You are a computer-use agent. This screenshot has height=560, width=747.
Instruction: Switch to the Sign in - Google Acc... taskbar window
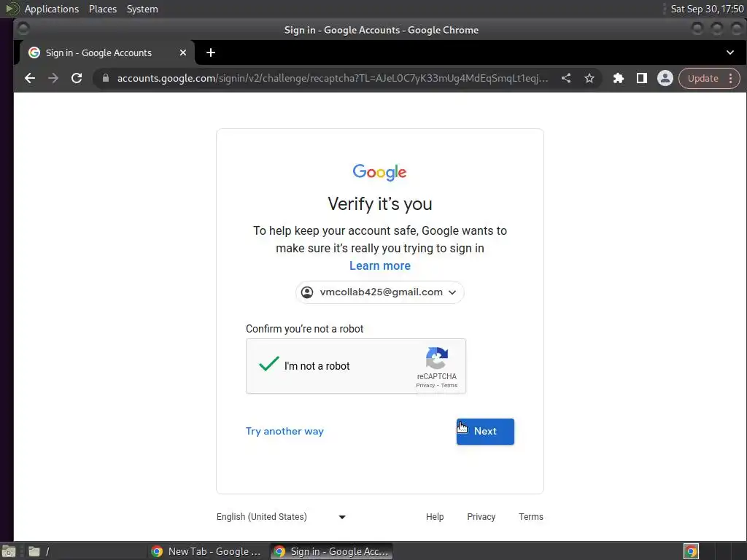click(x=332, y=551)
